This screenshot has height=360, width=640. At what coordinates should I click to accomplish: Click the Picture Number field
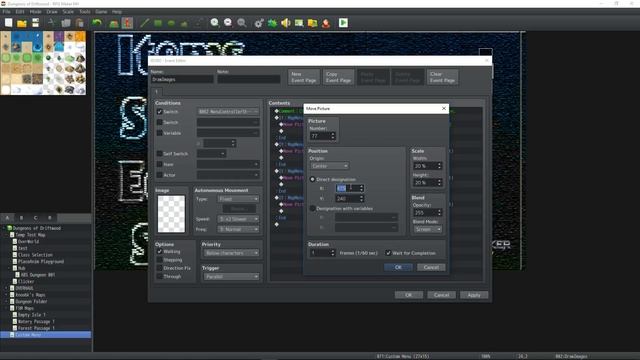click(x=322, y=136)
